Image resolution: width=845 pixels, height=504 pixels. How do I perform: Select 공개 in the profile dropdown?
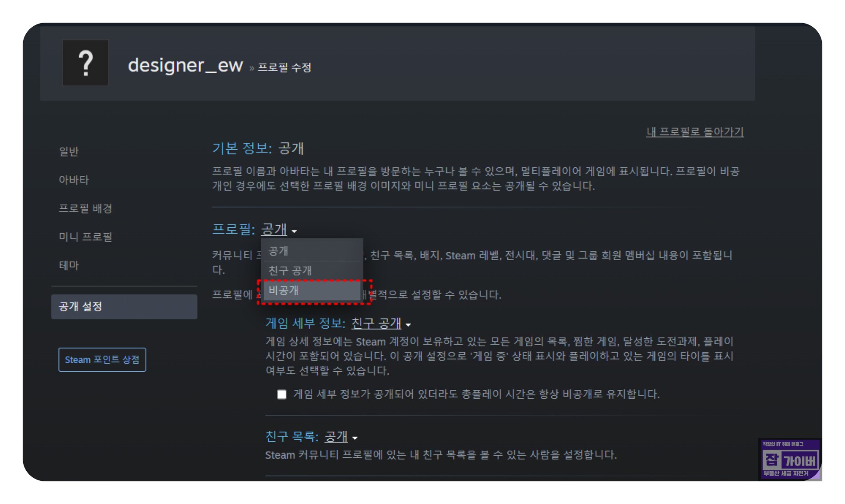pos(312,251)
